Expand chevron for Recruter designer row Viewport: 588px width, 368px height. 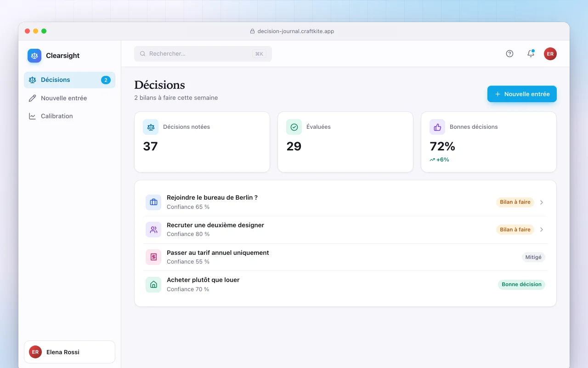click(x=542, y=230)
